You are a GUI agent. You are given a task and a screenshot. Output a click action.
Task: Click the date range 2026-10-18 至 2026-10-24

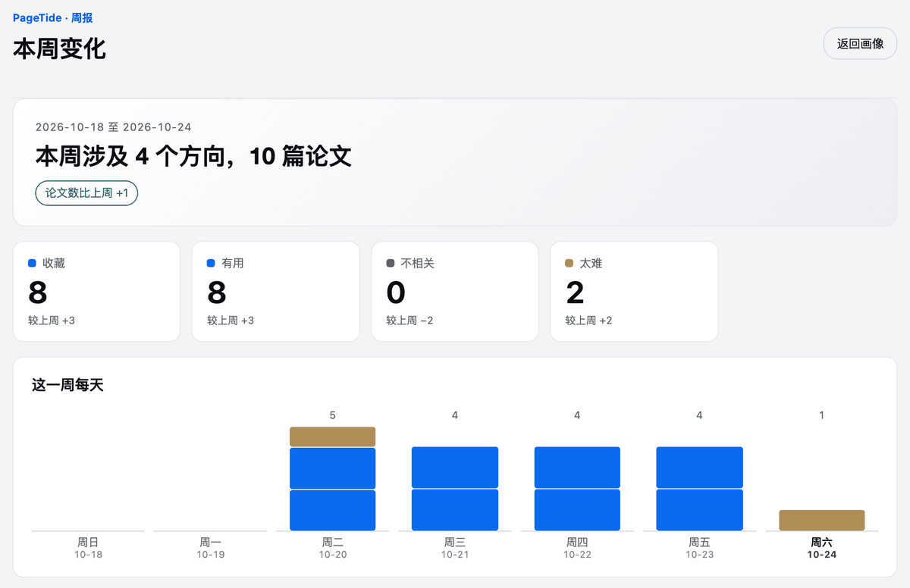[114, 127]
